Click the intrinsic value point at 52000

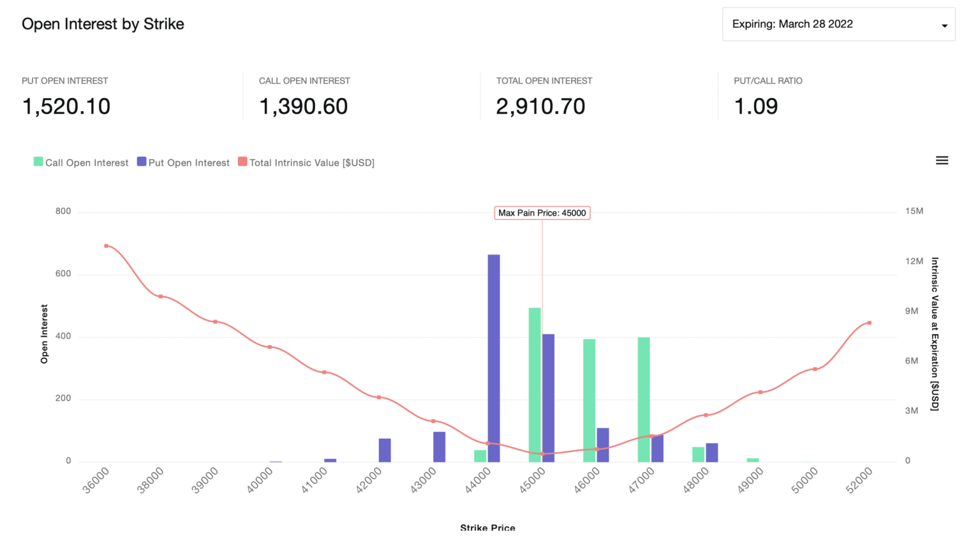869,323
